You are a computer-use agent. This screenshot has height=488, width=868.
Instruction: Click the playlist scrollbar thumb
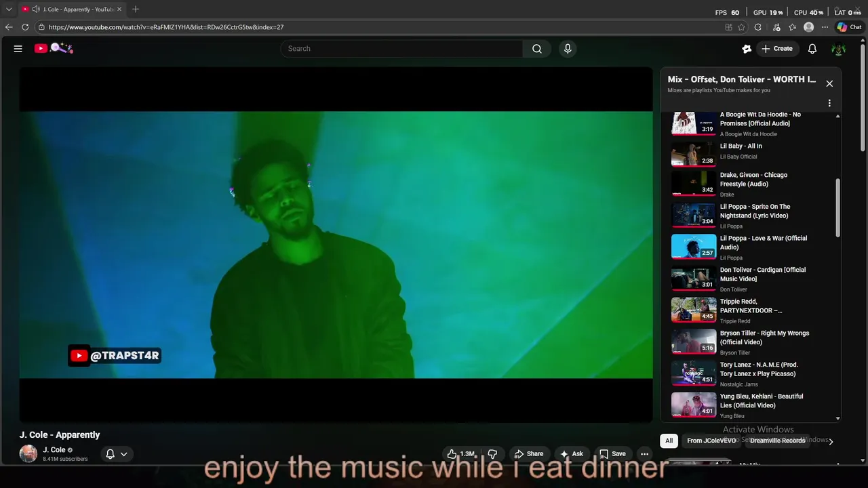click(837, 208)
